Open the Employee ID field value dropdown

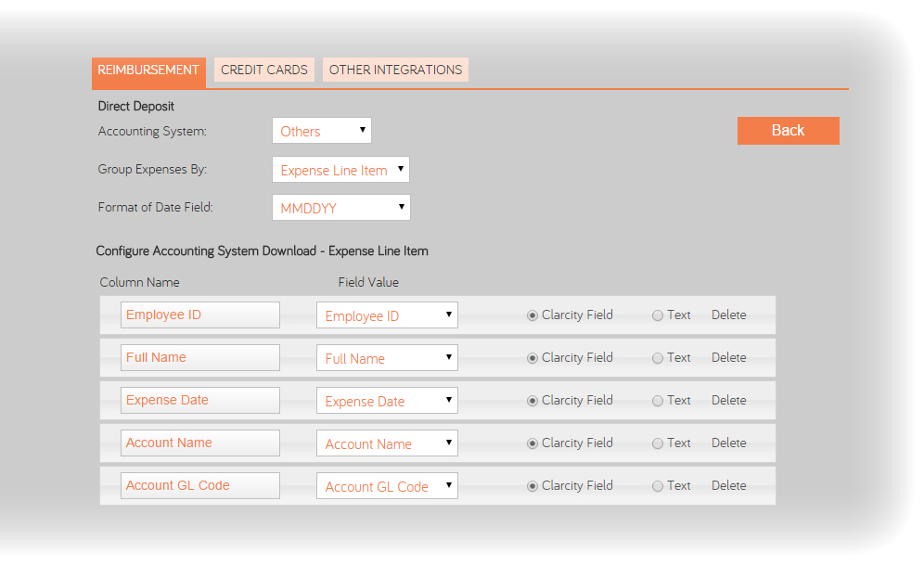[387, 315]
